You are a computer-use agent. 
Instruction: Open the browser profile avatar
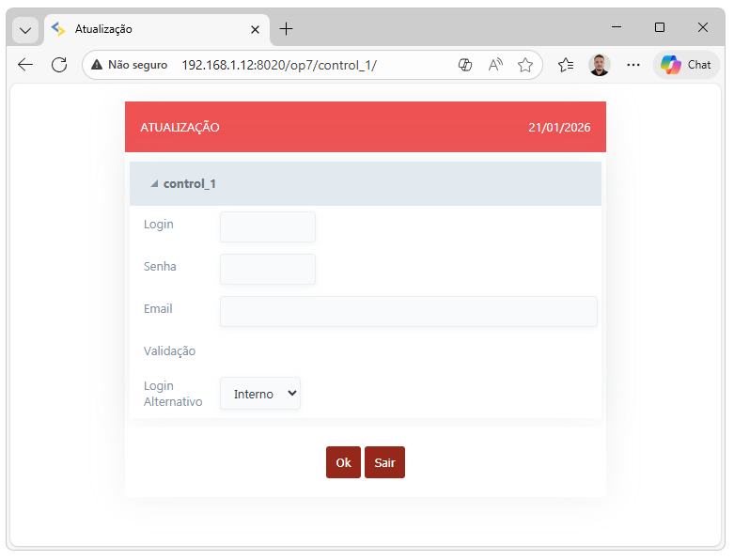pyautogui.click(x=600, y=65)
